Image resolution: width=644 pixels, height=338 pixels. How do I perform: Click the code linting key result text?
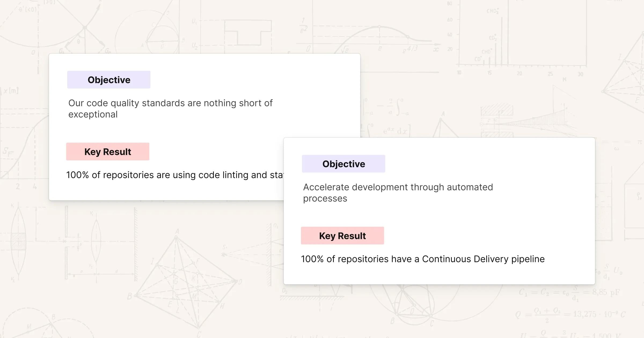[174, 175]
